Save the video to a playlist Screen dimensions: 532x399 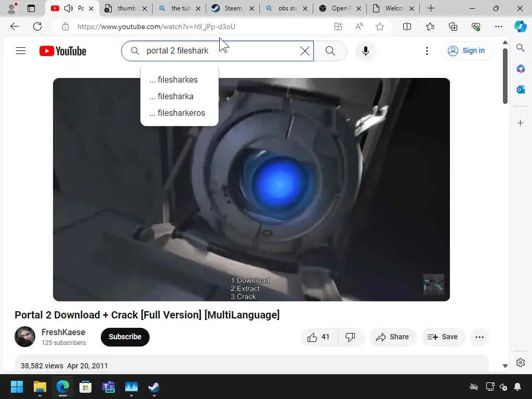[443, 337]
